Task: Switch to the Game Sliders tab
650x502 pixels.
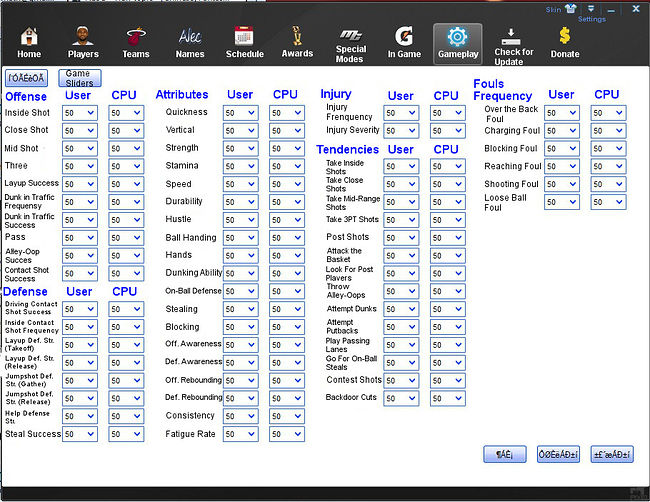Action: (79, 78)
